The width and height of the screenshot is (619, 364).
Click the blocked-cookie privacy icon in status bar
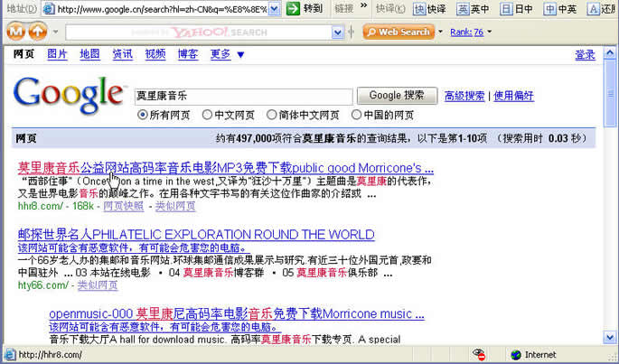[x=479, y=354]
